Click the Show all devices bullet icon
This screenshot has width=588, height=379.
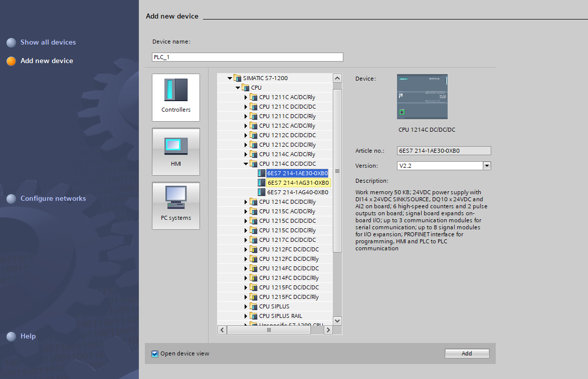11,43
